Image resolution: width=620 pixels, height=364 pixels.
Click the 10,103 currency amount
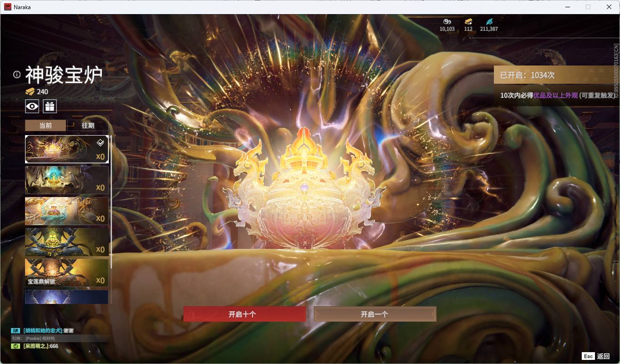[x=447, y=29]
